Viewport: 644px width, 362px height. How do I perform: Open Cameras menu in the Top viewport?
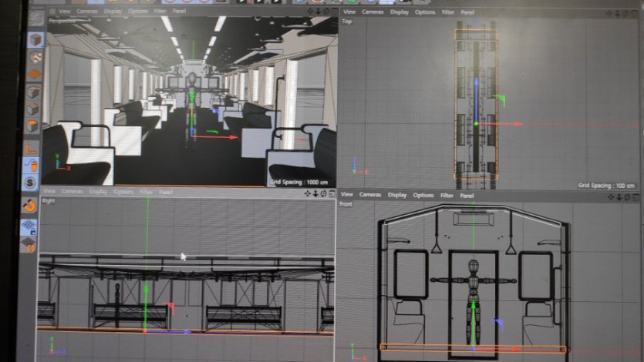[x=373, y=12]
